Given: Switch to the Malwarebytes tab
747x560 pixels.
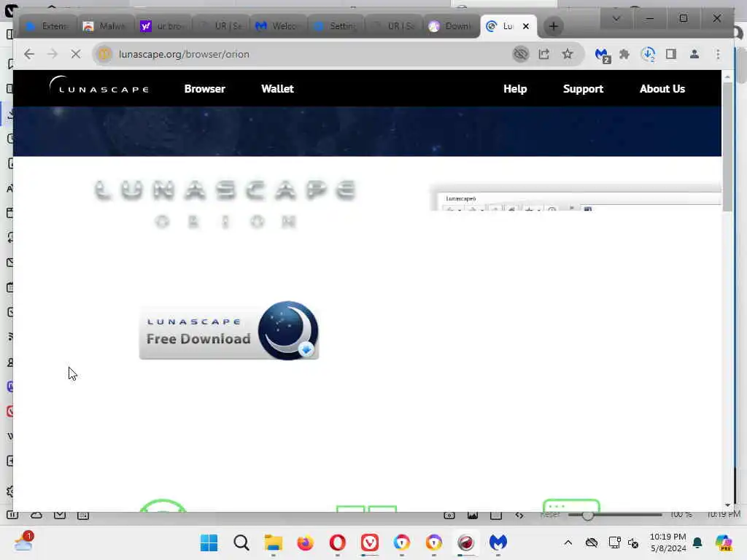Looking at the screenshot, I should [x=105, y=26].
